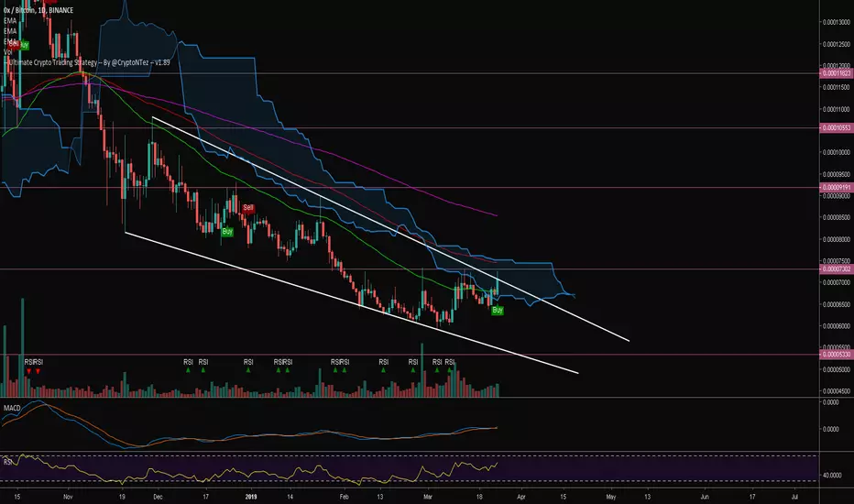Click the Dec label on the time axis
854x504 pixels.
158,497
